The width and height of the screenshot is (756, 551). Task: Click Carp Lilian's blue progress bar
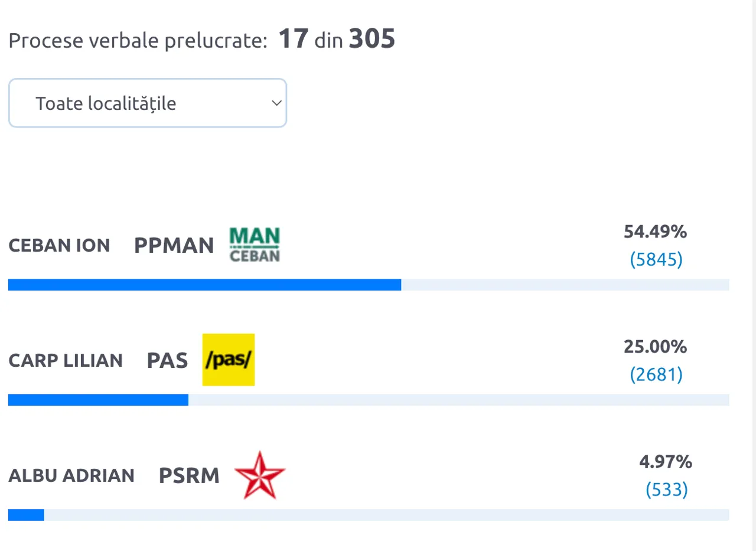pyautogui.click(x=98, y=400)
